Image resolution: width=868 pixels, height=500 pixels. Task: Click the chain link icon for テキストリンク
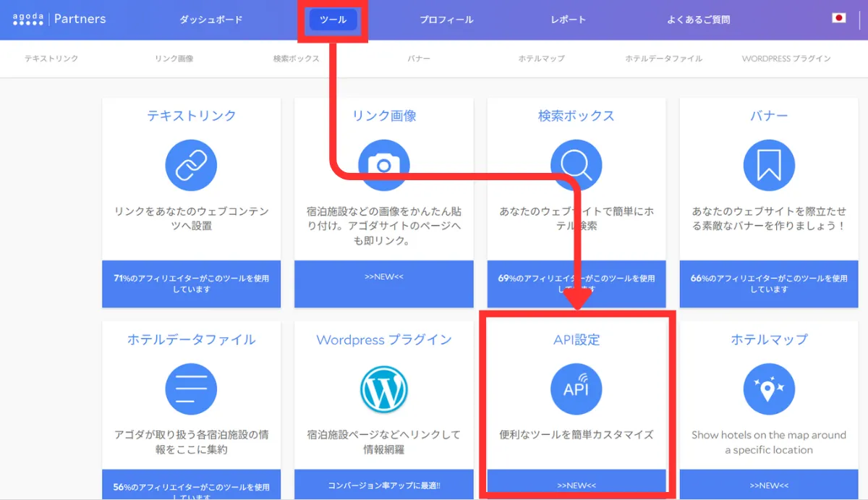pyautogui.click(x=191, y=166)
